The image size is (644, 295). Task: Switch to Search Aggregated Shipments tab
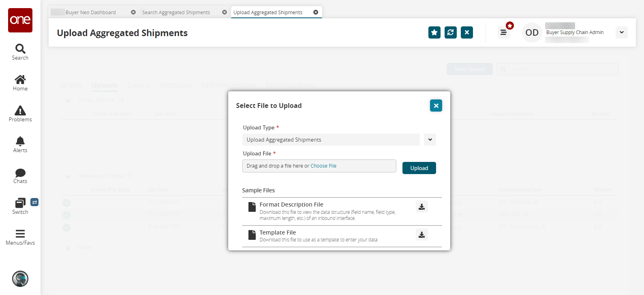tap(176, 13)
